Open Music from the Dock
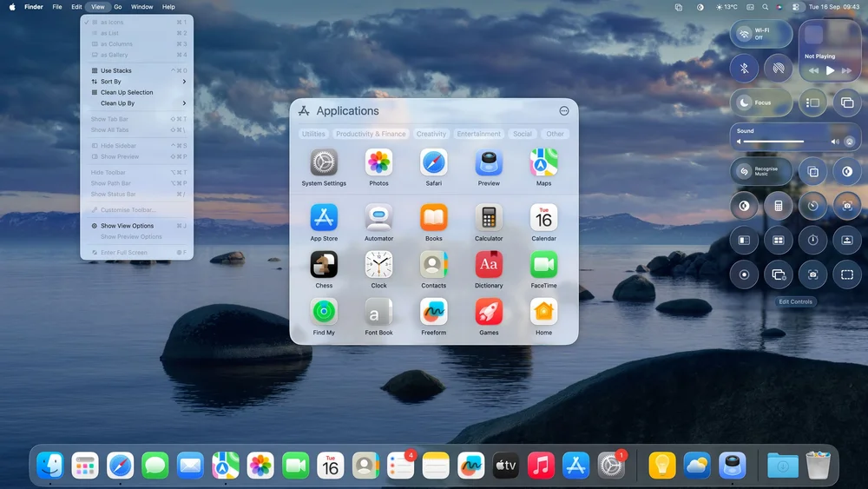868x489 pixels. coord(541,466)
